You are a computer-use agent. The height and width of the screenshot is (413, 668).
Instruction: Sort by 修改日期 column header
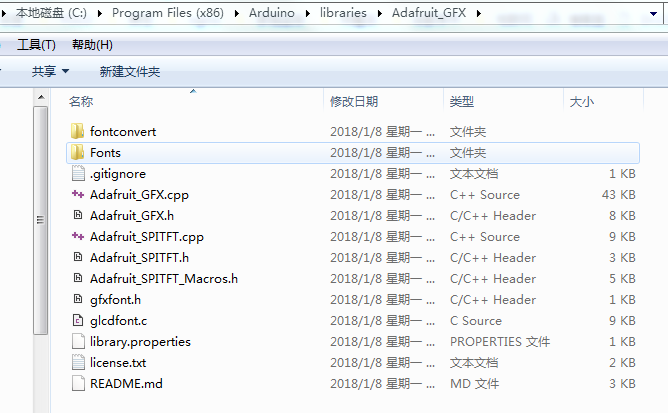(354, 101)
